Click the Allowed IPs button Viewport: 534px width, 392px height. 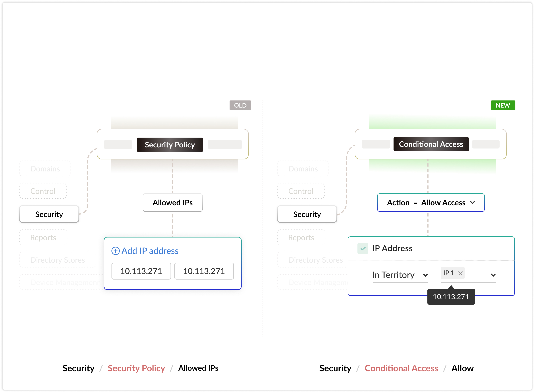tap(173, 203)
